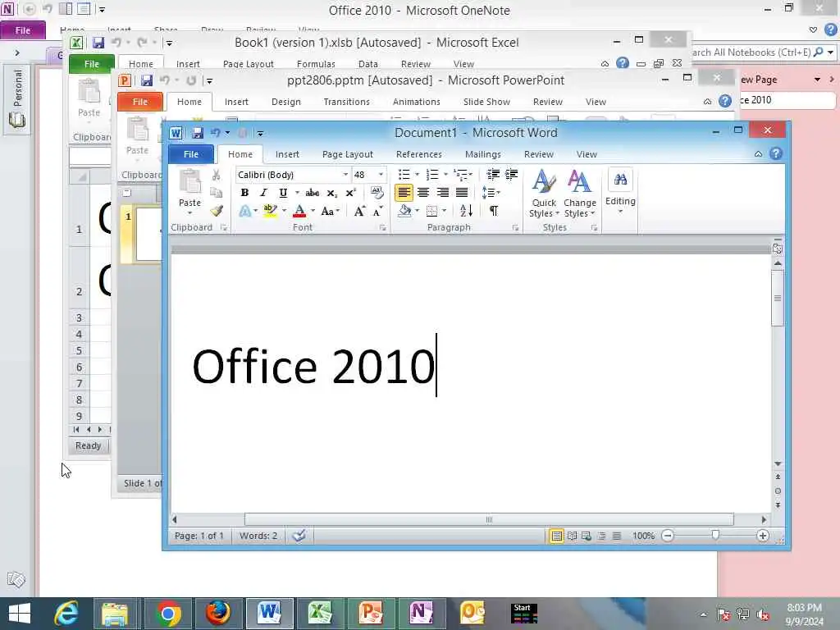Screen dimensions: 840x630
Task: Apply Superscript formatting in Word
Action: tap(351, 193)
